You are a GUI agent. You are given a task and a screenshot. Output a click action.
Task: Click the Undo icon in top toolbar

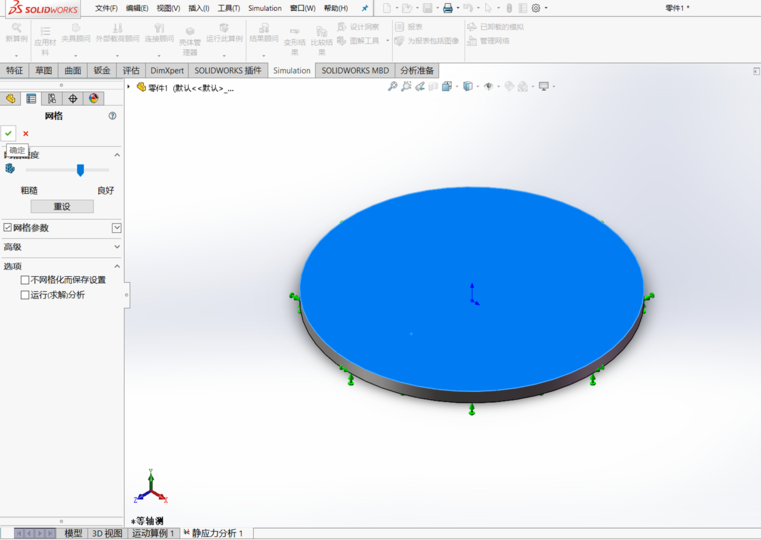click(467, 8)
